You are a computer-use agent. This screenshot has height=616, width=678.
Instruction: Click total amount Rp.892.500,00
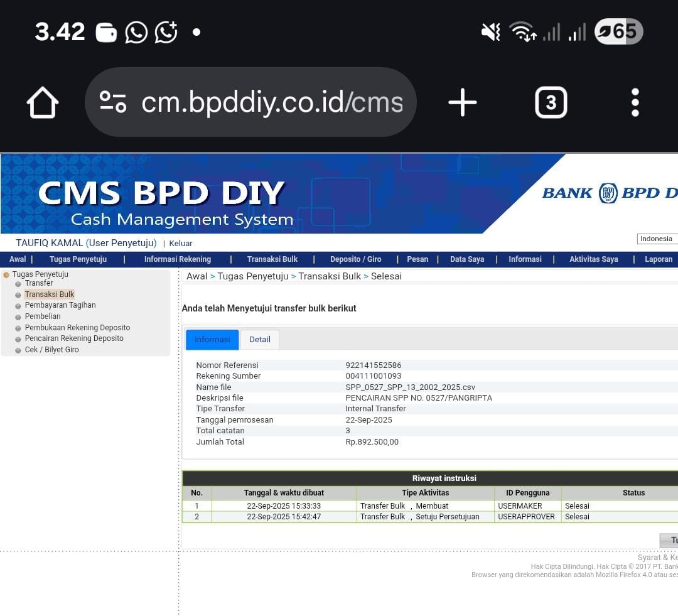coord(372,442)
